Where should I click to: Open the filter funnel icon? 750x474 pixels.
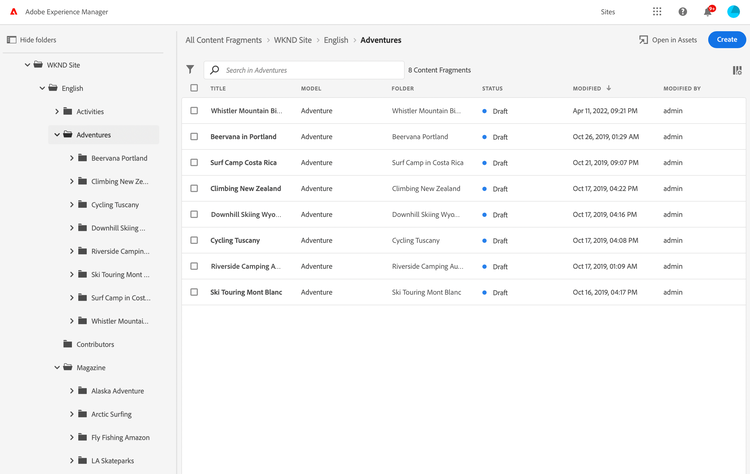tap(190, 70)
